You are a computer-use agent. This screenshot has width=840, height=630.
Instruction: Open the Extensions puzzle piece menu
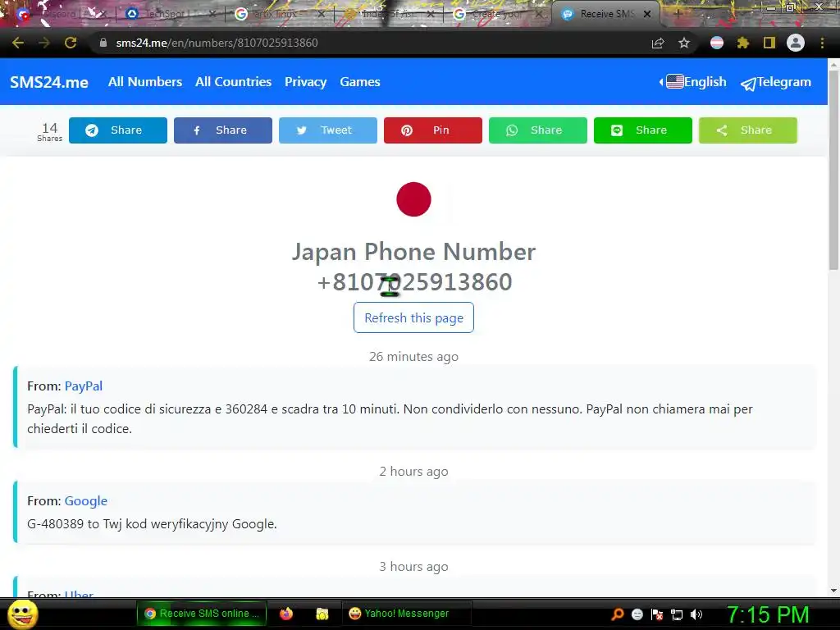tap(743, 43)
